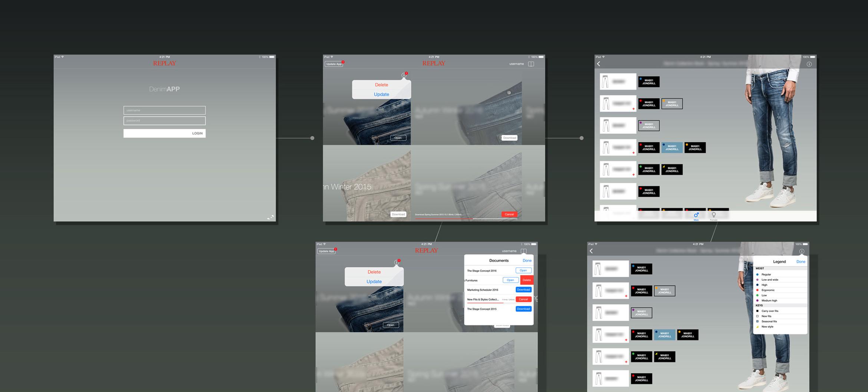Choose Update in the upper collection popover

pyautogui.click(x=381, y=94)
